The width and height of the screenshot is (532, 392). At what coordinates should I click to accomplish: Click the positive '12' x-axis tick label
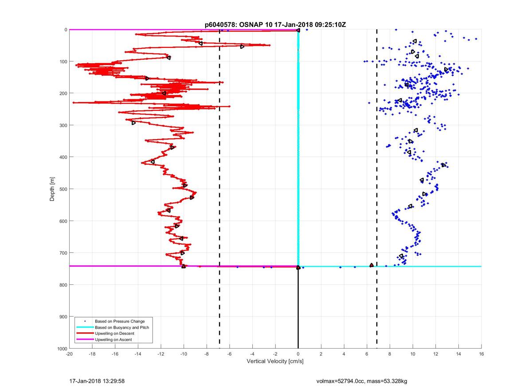(436, 354)
